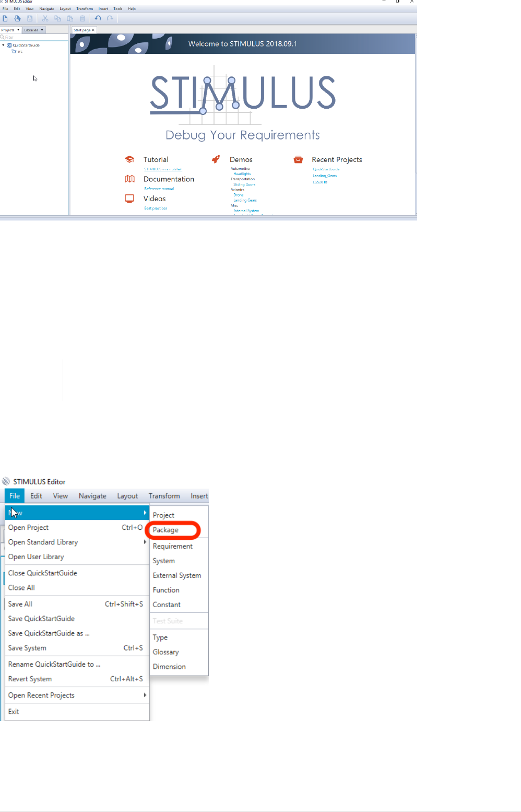Open the File menu in the top window
521x812 pixels.
tap(5, 9)
